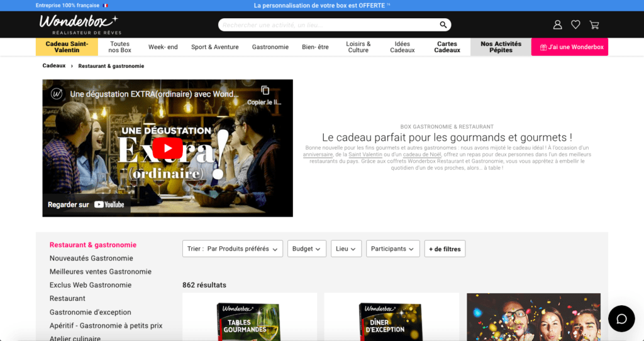Open Trier Par Produits préférés dropdown

233,249
